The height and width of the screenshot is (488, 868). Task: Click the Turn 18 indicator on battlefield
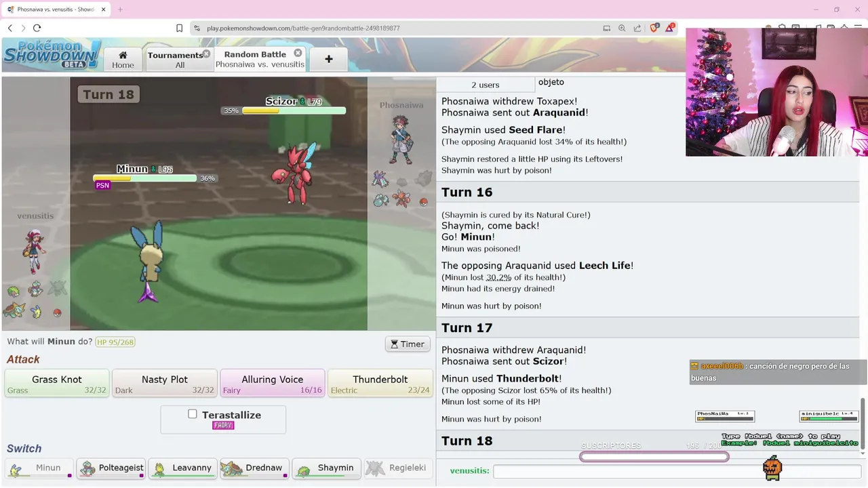(x=109, y=94)
